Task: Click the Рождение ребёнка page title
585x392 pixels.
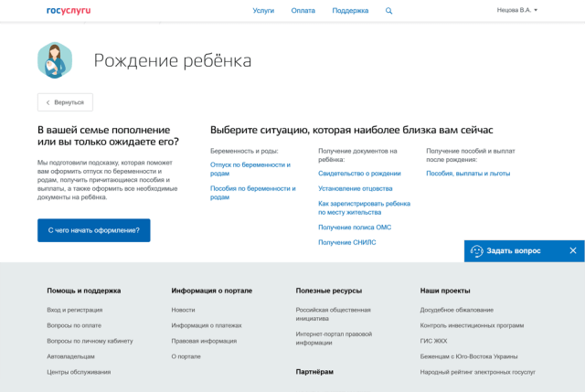Action: pyautogui.click(x=173, y=60)
